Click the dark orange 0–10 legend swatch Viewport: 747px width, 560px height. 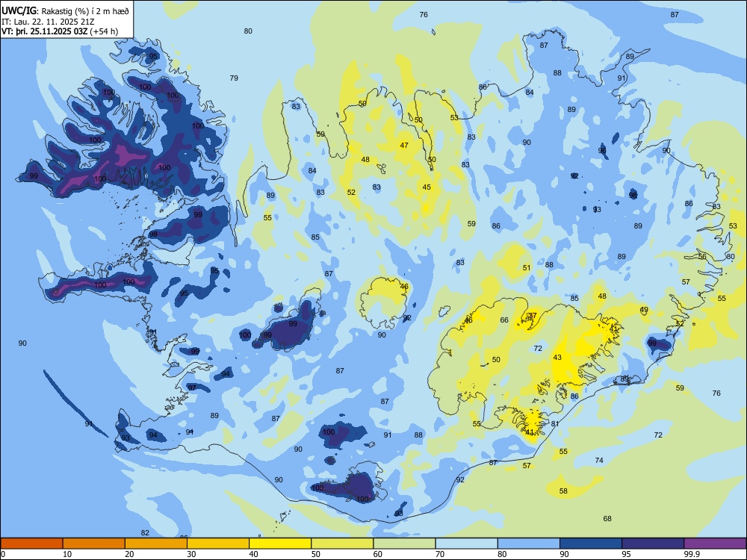(31, 544)
